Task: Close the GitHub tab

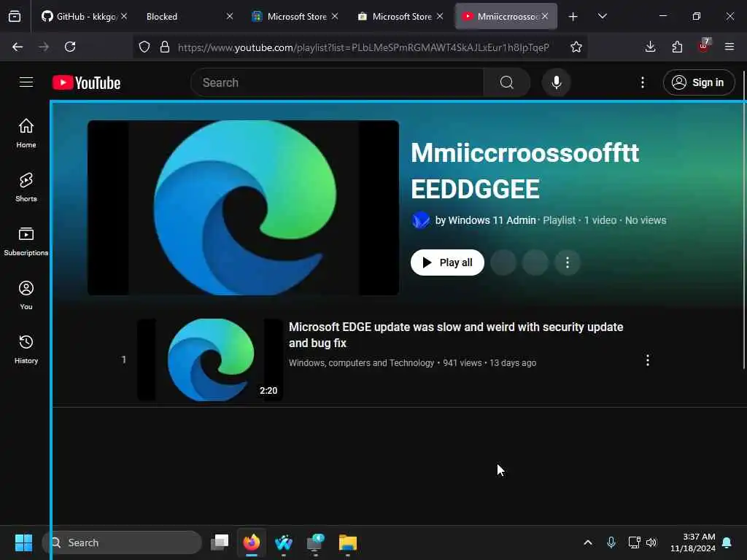Action: click(124, 16)
